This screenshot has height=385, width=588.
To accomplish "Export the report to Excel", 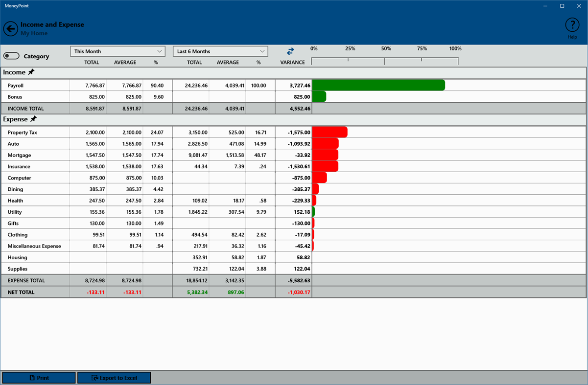I will point(114,377).
